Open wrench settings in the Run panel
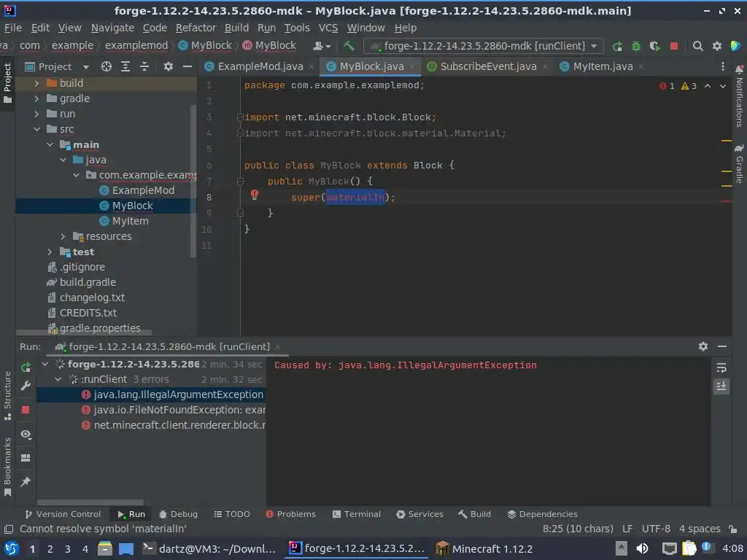This screenshot has height=560, width=747. (x=26, y=385)
